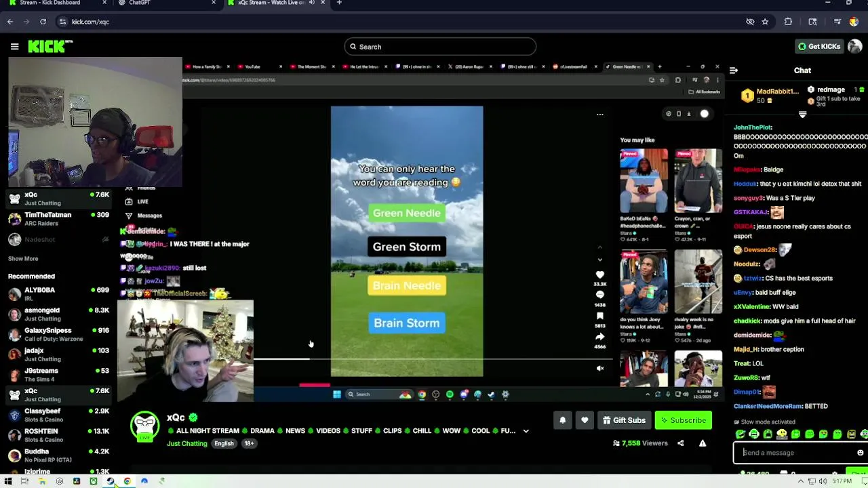This screenshot has width=868, height=488.
Task: Collapse the chat panel with arrow icon
Action: click(x=733, y=70)
